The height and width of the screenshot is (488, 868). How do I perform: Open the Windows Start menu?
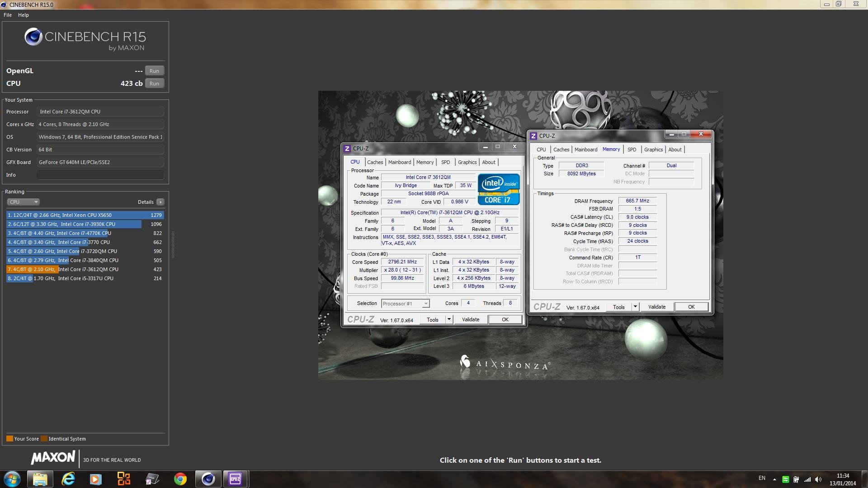[x=12, y=479]
